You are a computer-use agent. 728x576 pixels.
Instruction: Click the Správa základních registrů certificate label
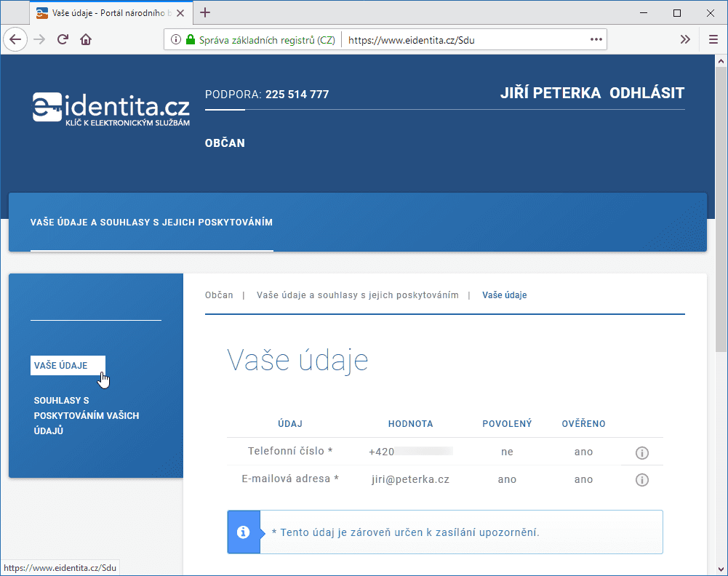tap(267, 40)
